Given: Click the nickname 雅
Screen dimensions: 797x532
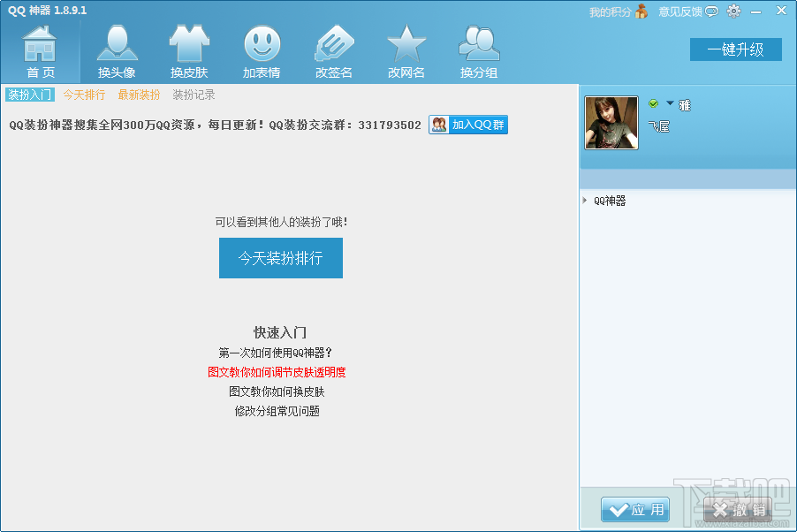Looking at the screenshot, I should (x=685, y=105).
